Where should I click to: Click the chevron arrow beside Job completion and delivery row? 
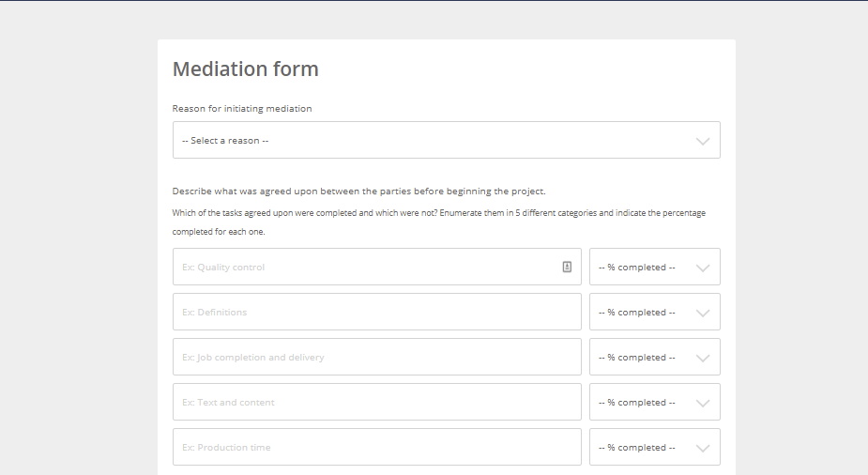(x=703, y=359)
